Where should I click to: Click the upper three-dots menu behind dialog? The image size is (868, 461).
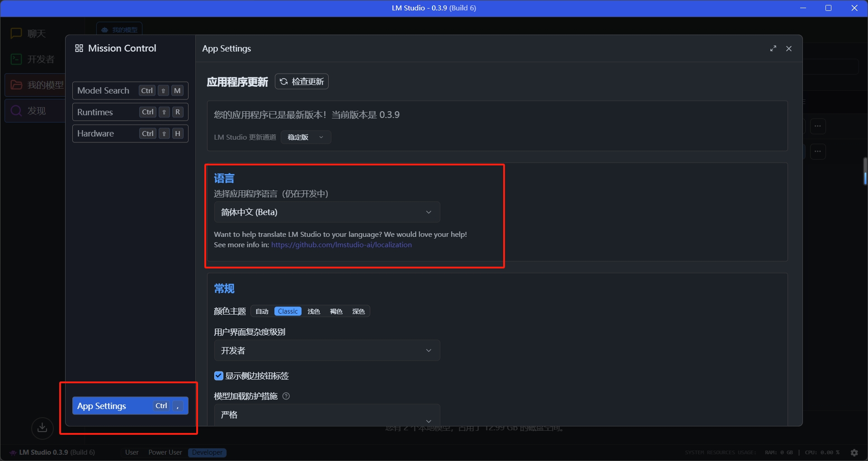tap(818, 126)
